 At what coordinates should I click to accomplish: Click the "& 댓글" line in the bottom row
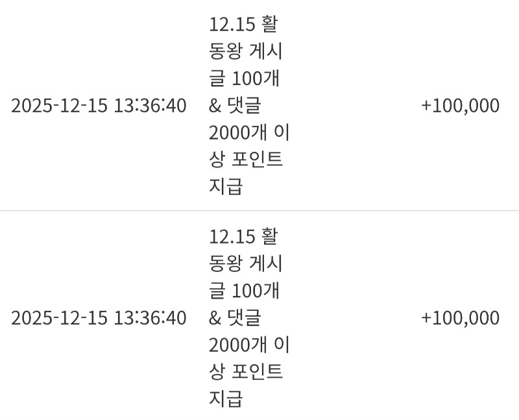[235, 318]
